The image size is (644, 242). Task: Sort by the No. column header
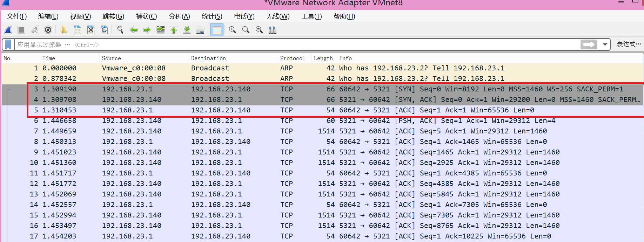tap(21, 58)
